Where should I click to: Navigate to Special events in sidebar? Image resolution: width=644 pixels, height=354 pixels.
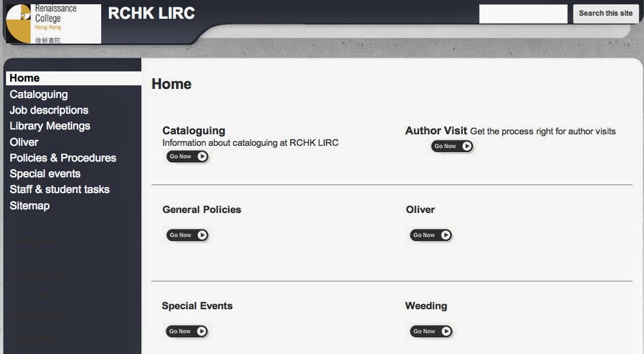(x=45, y=174)
